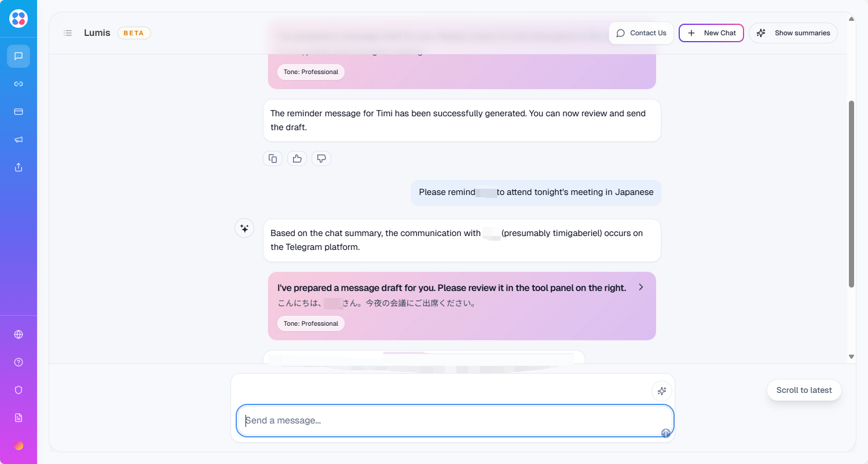Click the Contact Us button
Viewport: 868px width, 464px height.
tap(641, 33)
